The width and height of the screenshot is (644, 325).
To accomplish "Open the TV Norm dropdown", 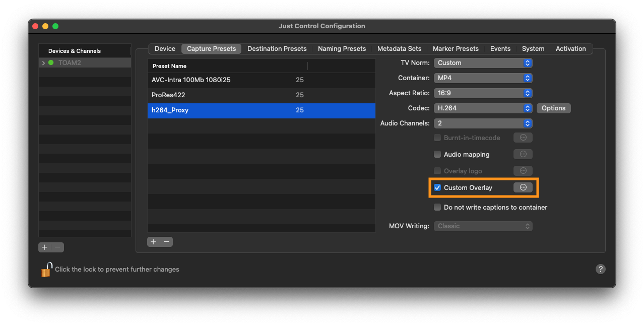I will pyautogui.click(x=483, y=63).
